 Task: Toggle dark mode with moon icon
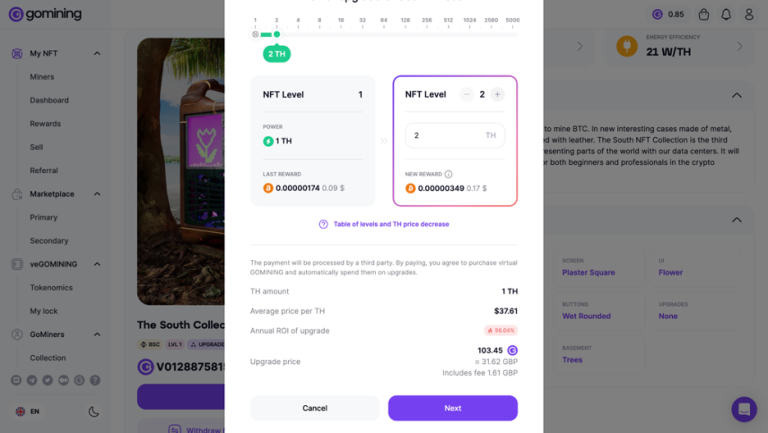coord(94,411)
